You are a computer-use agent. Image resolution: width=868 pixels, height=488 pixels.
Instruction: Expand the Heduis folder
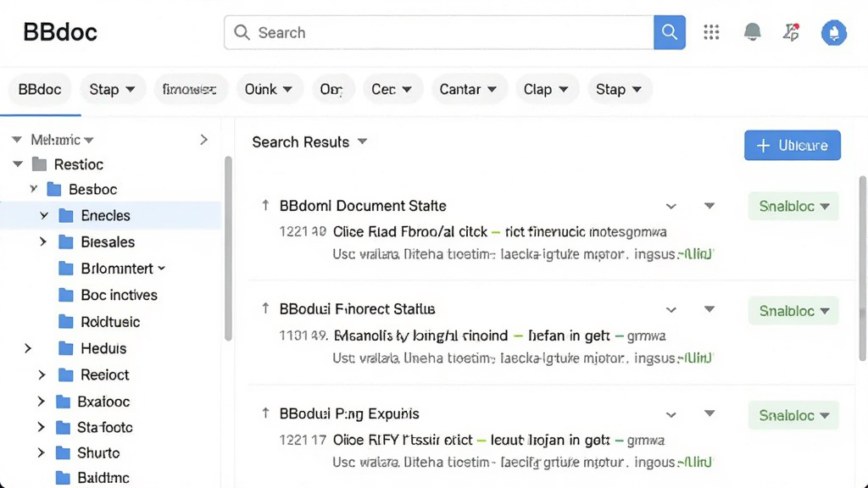(x=28, y=348)
